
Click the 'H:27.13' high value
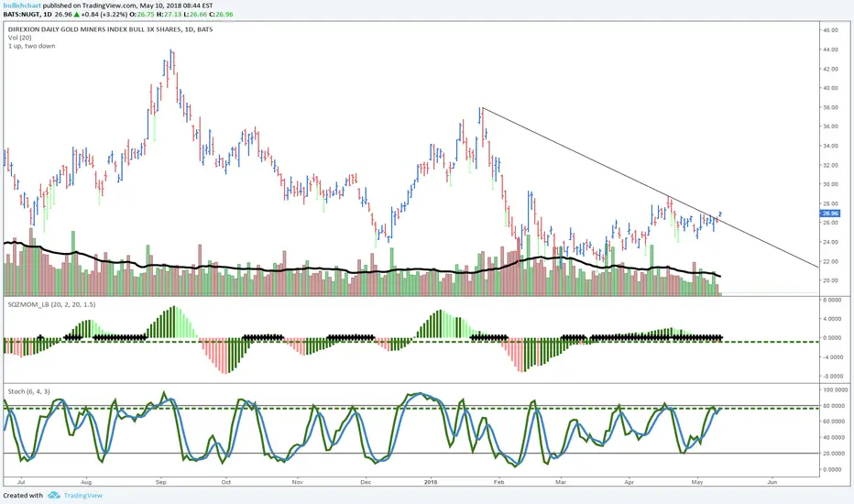point(169,14)
